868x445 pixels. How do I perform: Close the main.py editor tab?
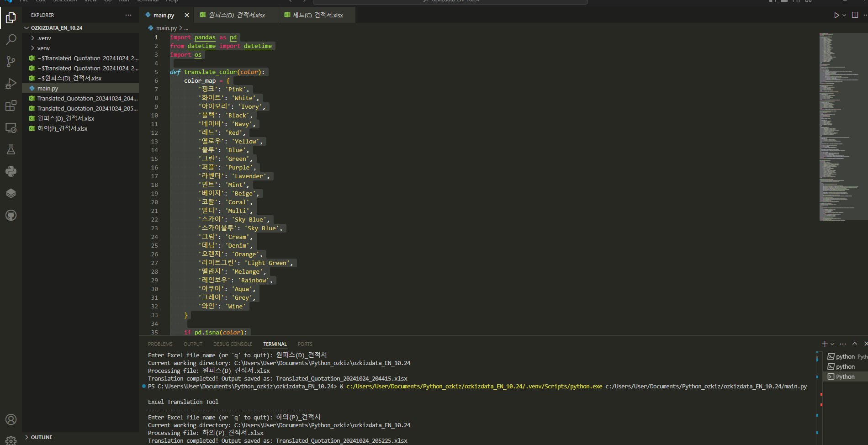187,15
